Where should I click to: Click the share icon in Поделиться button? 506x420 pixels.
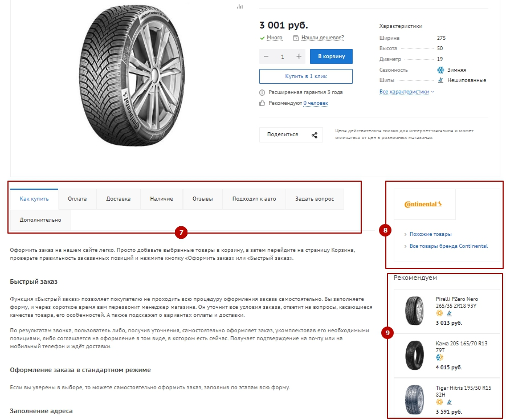[x=315, y=135]
